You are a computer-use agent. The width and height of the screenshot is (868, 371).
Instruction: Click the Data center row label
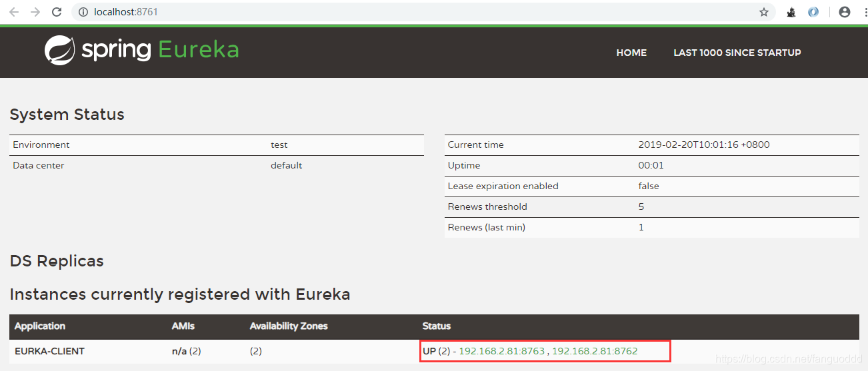tap(39, 165)
